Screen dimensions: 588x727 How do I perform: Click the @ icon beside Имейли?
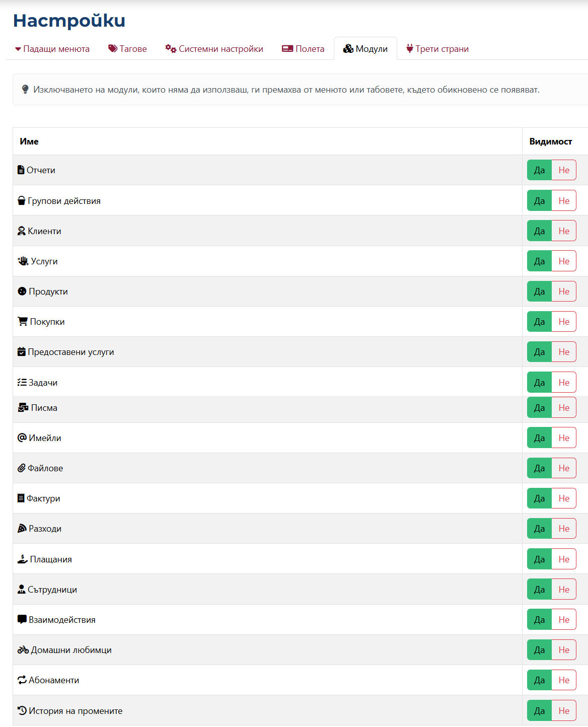[22, 438]
